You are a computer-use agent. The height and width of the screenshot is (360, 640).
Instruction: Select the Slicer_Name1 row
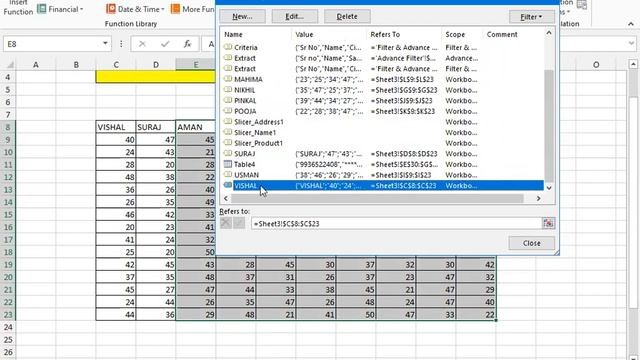pos(383,132)
